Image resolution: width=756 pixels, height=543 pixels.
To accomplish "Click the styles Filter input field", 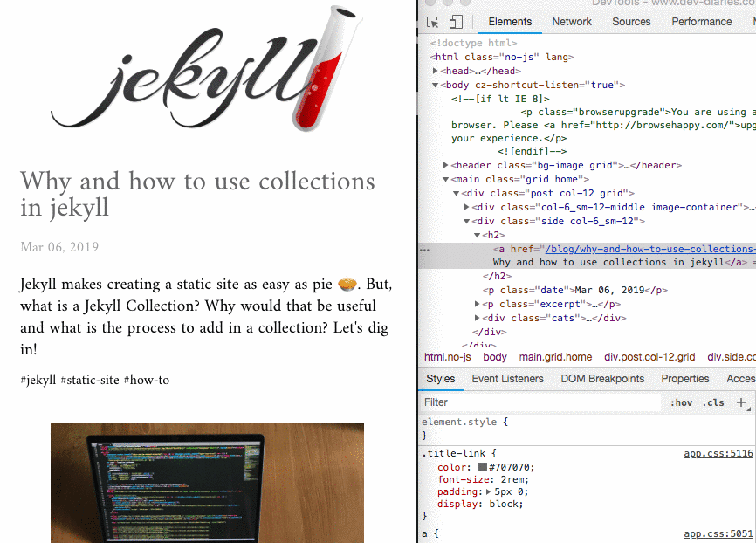I will (x=540, y=402).
